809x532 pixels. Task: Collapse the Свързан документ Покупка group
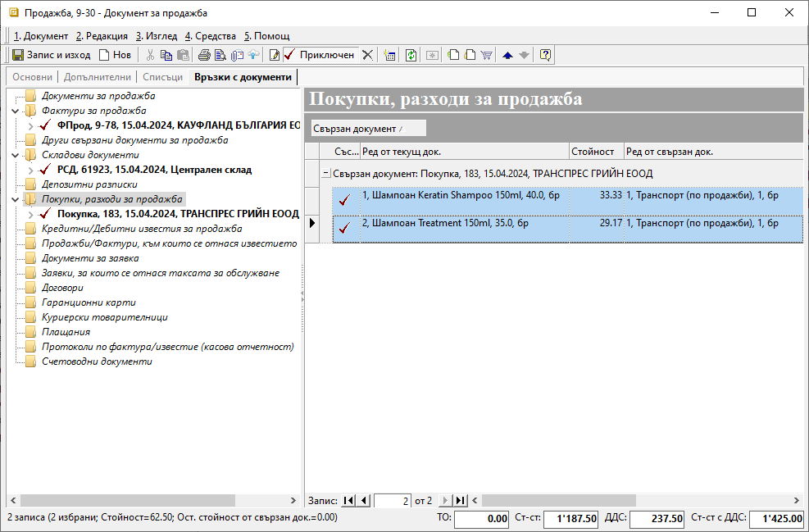tap(325, 174)
